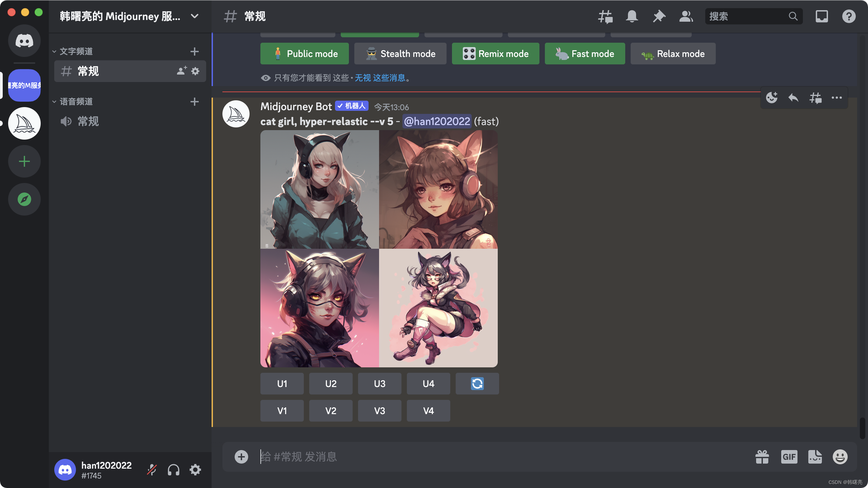
Task: Click the message input field
Action: [x=475, y=457]
